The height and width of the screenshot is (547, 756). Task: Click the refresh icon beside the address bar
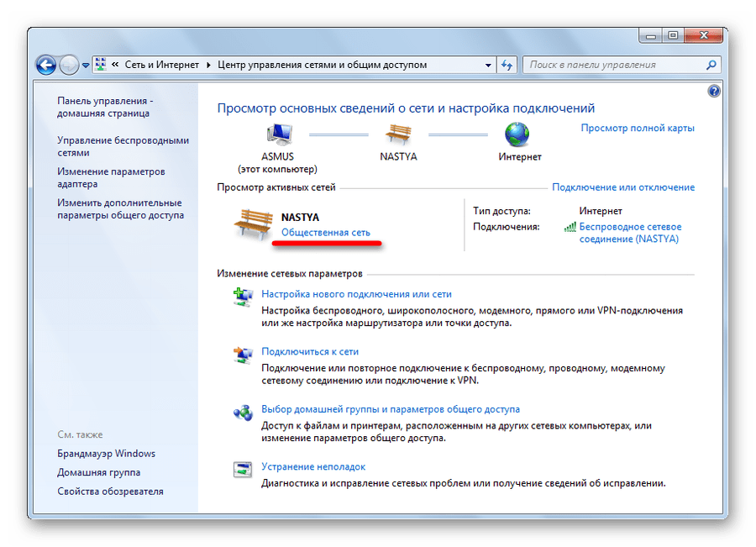pos(506,64)
